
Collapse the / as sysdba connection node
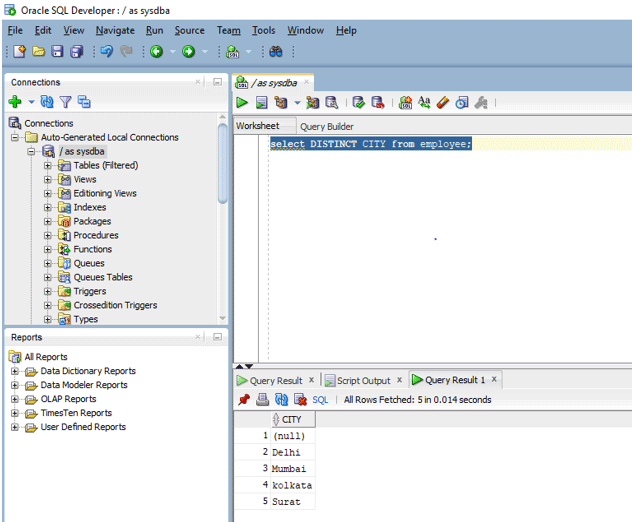[31, 152]
